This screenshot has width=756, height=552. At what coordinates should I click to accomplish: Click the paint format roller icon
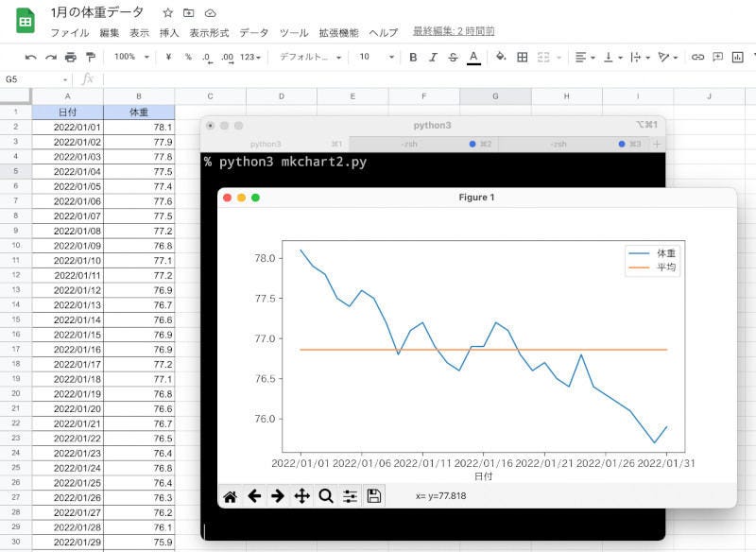click(x=91, y=57)
